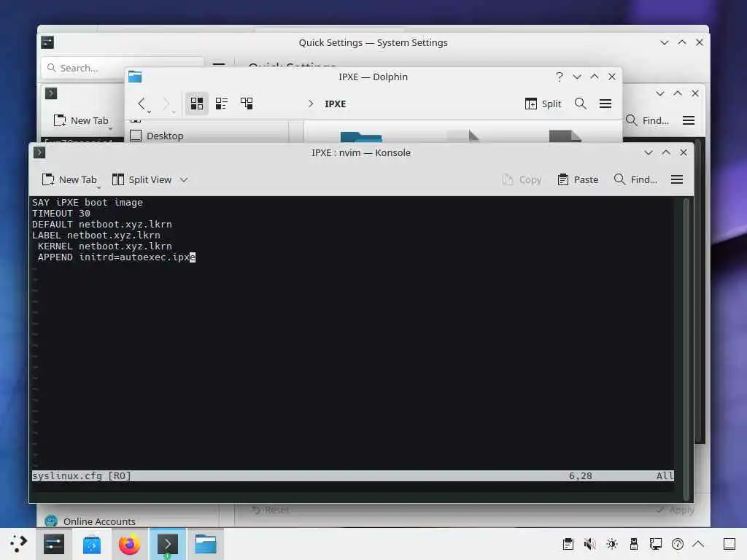
Task: Open Online Accounts in System Settings
Action: tap(90, 521)
